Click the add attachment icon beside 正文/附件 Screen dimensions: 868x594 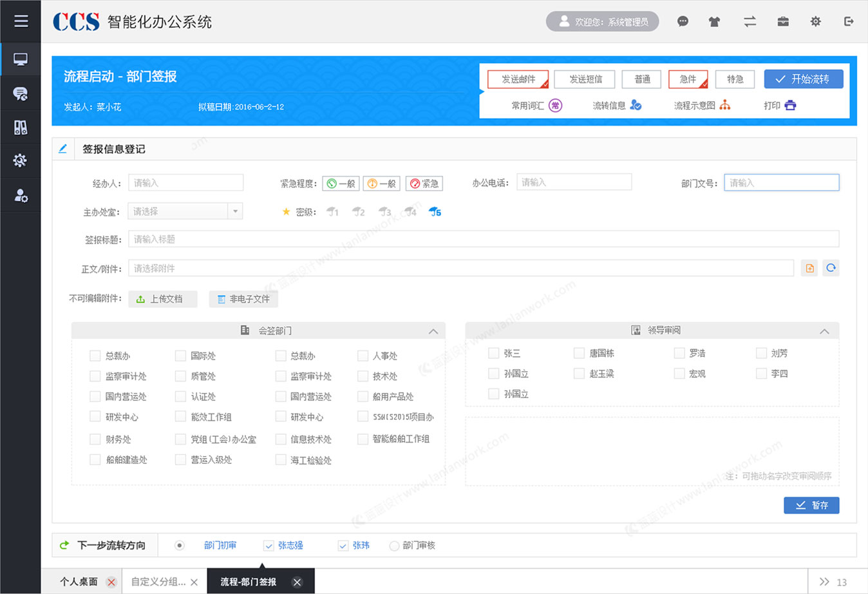coord(809,267)
